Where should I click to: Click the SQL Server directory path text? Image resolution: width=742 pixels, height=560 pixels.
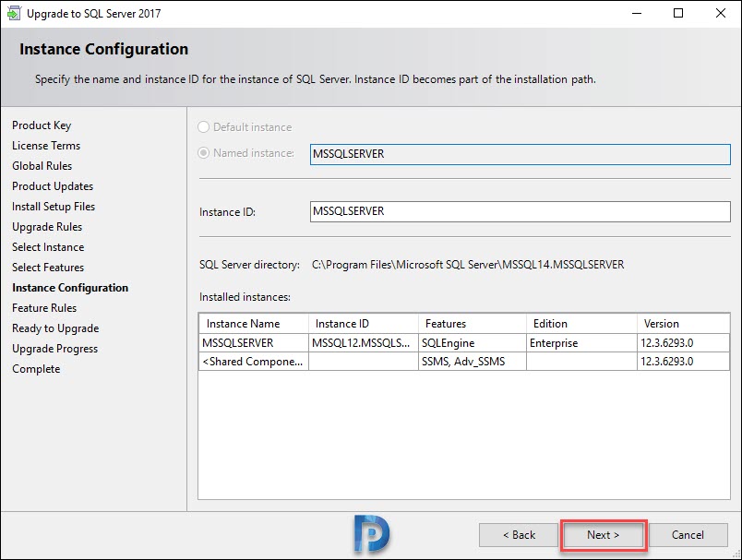pos(468,265)
